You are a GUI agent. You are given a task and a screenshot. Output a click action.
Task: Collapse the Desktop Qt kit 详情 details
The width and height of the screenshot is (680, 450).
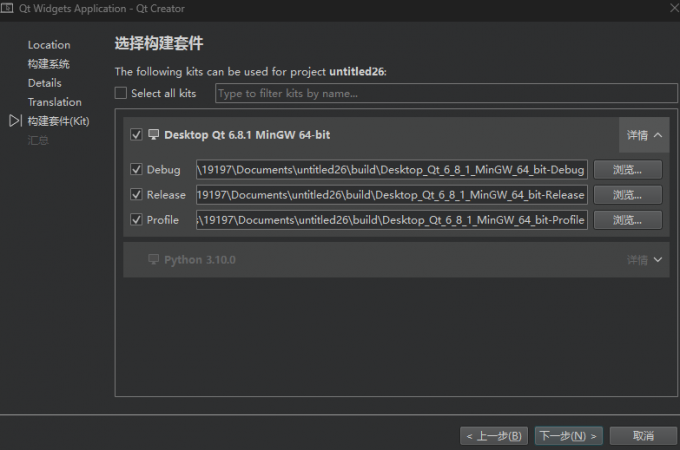[643, 135]
